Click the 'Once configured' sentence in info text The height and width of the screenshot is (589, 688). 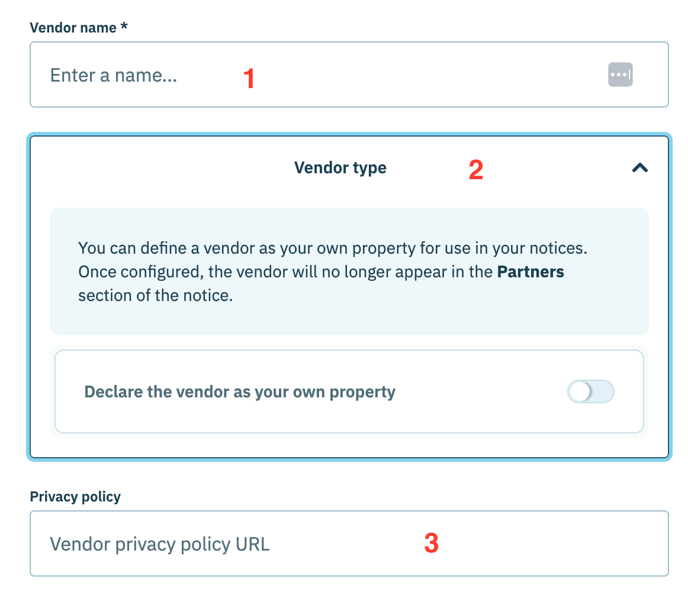[x=321, y=272]
